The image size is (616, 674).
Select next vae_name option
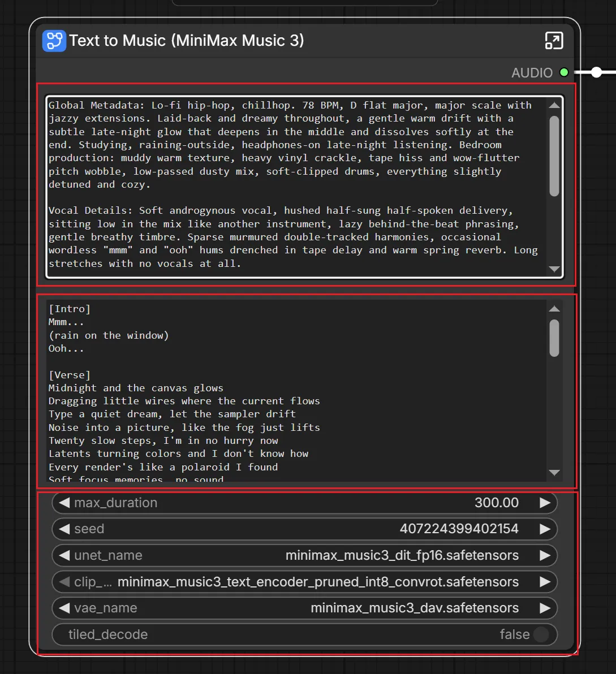[545, 608]
